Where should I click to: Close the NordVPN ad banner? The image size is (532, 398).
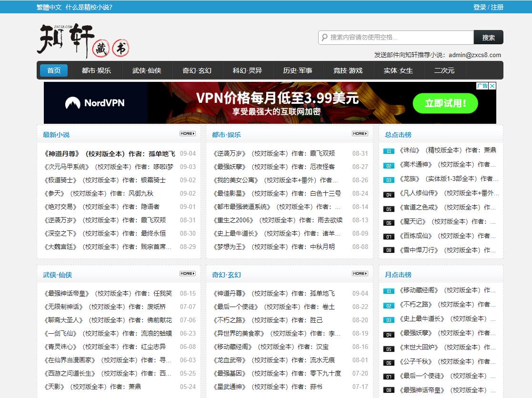click(x=492, y=86)
